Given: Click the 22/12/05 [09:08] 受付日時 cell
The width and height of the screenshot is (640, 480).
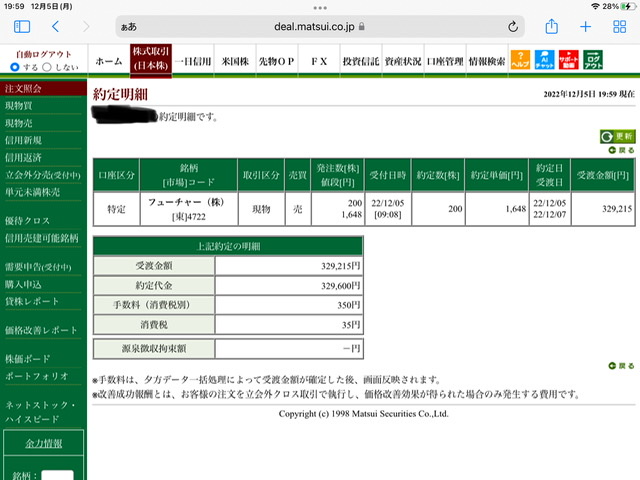Looking at the screenshot, I should (x=388, y=209).
